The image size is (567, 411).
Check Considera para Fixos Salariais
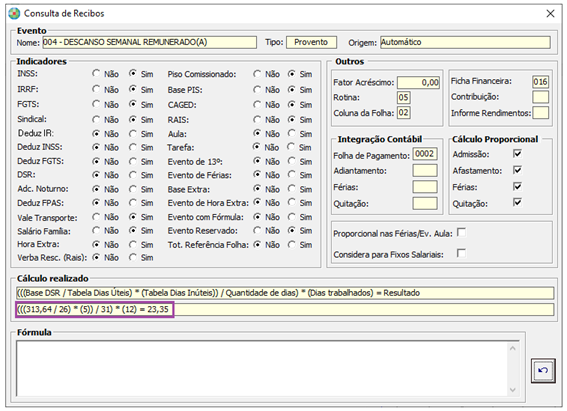tap(461, 253)
